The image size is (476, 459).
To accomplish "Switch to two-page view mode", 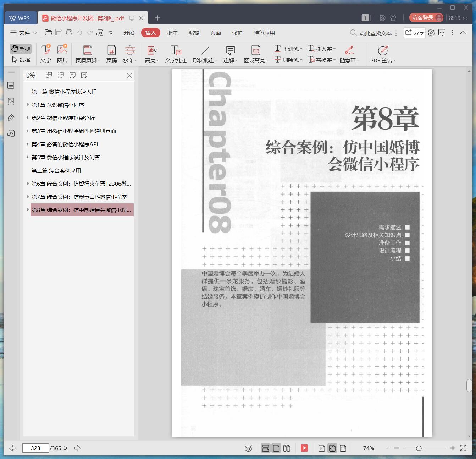I will click(287, 448).
